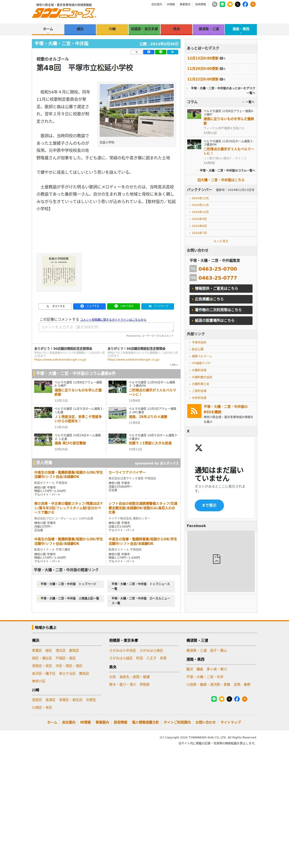Viewport: 289px width, 868px height.
Task: Click 採用情報 in top header
Action: (x=201, y=4)
